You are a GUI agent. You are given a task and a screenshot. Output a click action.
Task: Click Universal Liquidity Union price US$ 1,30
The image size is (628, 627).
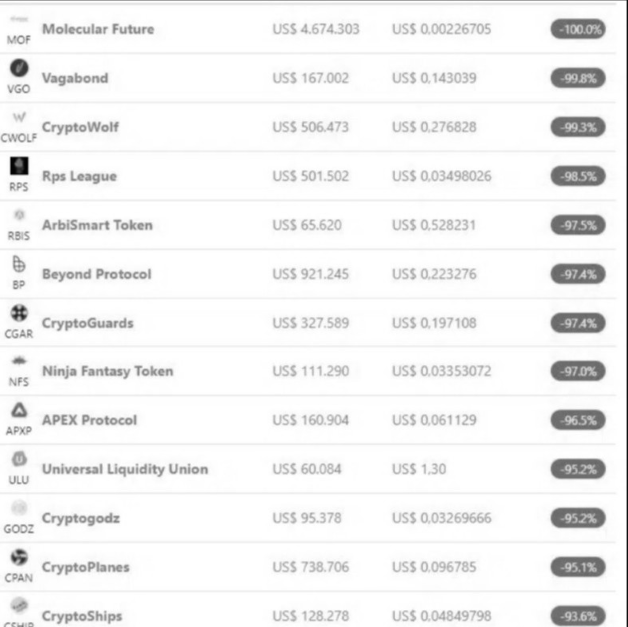coord(420,469)
